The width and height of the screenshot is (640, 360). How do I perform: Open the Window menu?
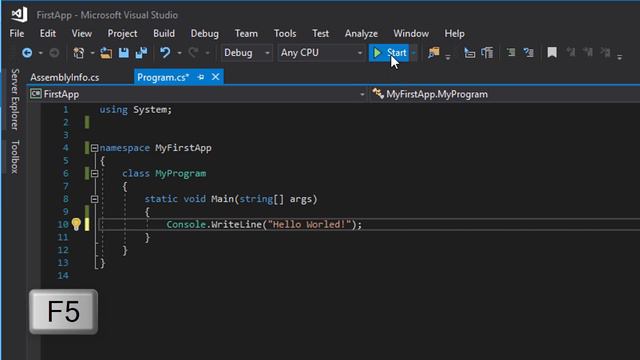pos(411,33)
